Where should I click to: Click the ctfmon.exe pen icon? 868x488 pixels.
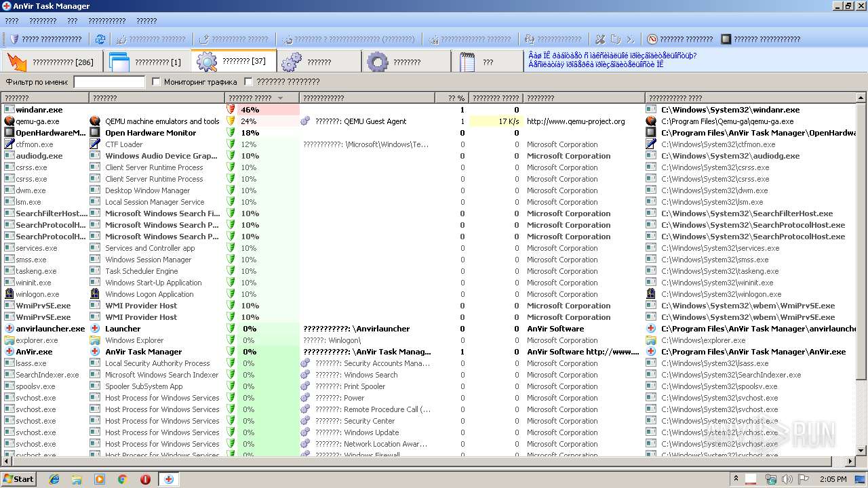point(9,144)
